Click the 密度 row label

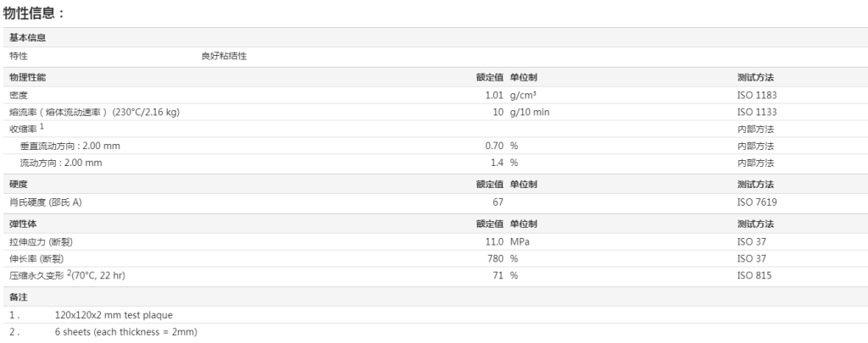(x=19, y=95)
